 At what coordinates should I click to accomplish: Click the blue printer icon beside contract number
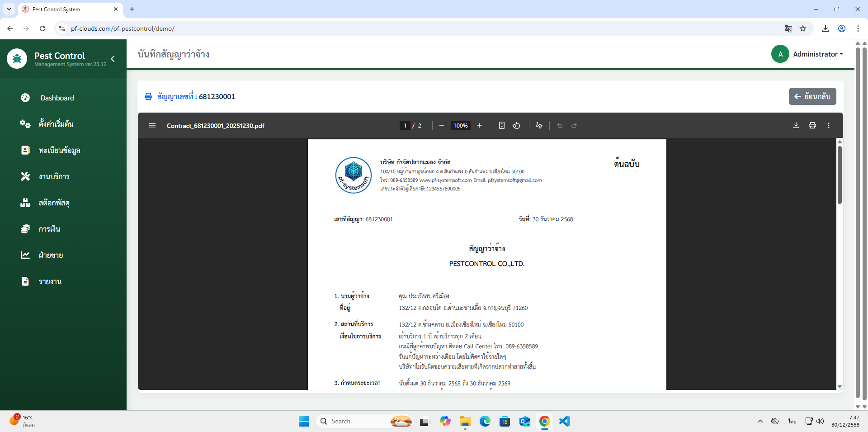[x=148, y=96]
